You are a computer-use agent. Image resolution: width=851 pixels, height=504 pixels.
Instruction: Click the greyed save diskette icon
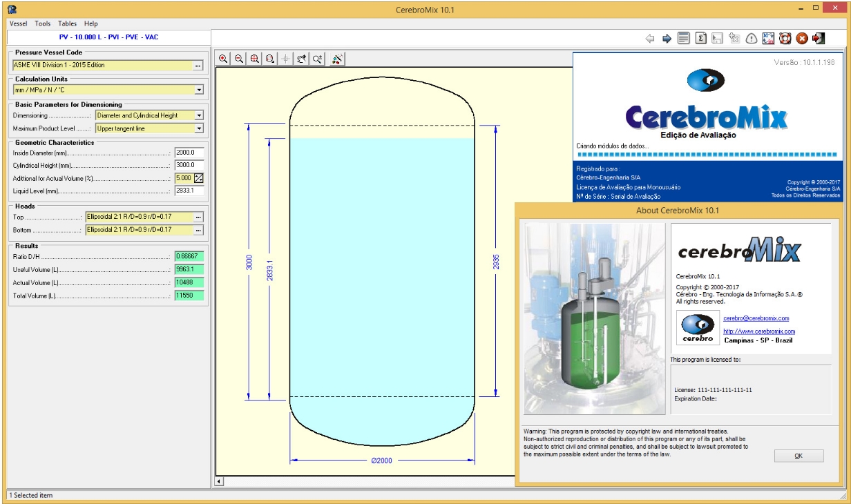717,39
